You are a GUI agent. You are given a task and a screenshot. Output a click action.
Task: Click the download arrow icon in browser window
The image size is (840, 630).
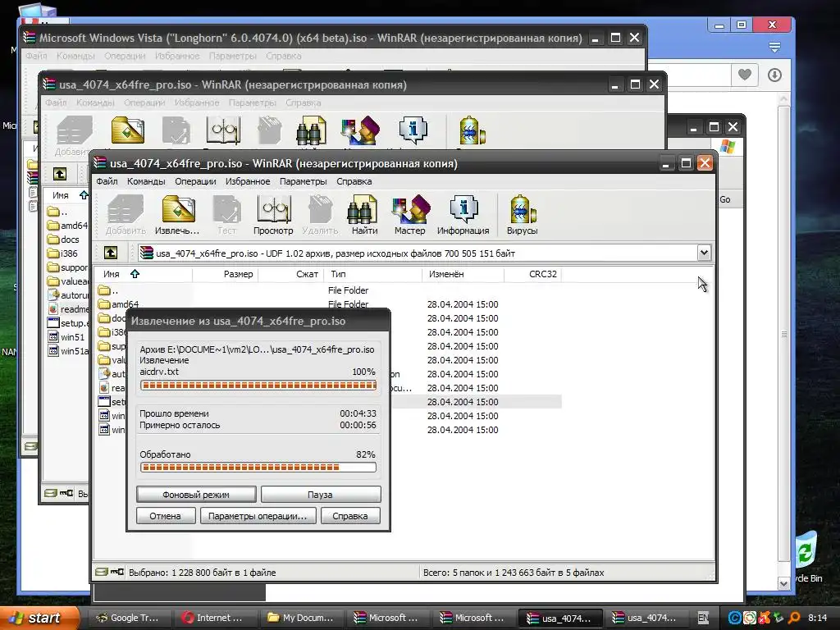click(x=774, y=75)
